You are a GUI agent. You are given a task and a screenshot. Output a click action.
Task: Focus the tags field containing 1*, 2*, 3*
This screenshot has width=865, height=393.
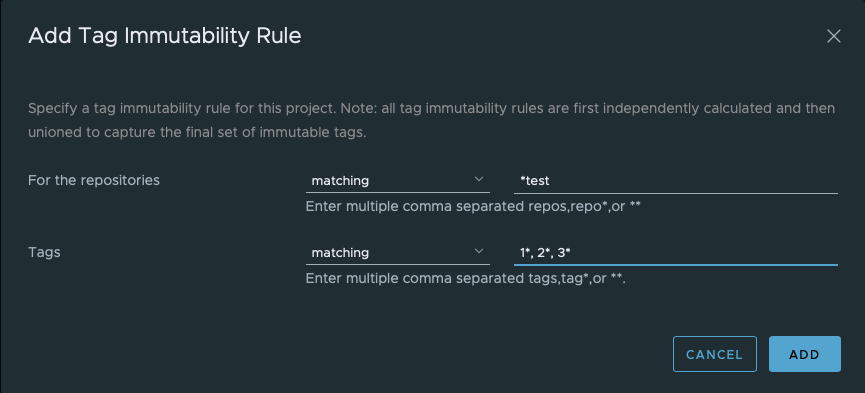(676, 253)
